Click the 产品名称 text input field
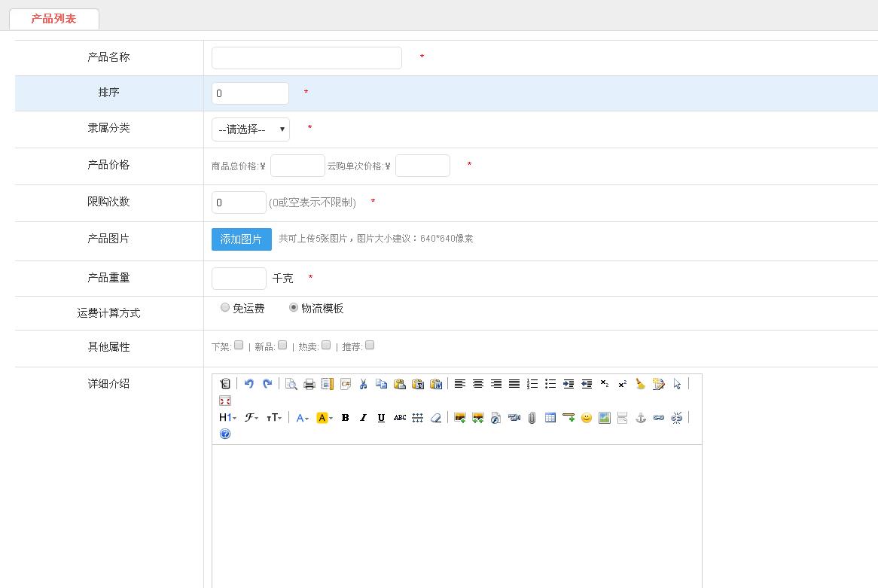The height and width of the screenshot is (588, 878). [x=306, y=58]
